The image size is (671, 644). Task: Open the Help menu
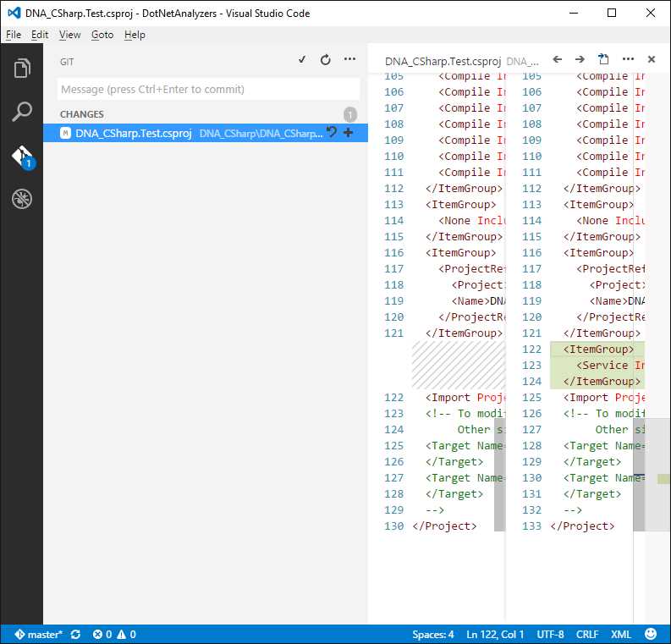135,35
